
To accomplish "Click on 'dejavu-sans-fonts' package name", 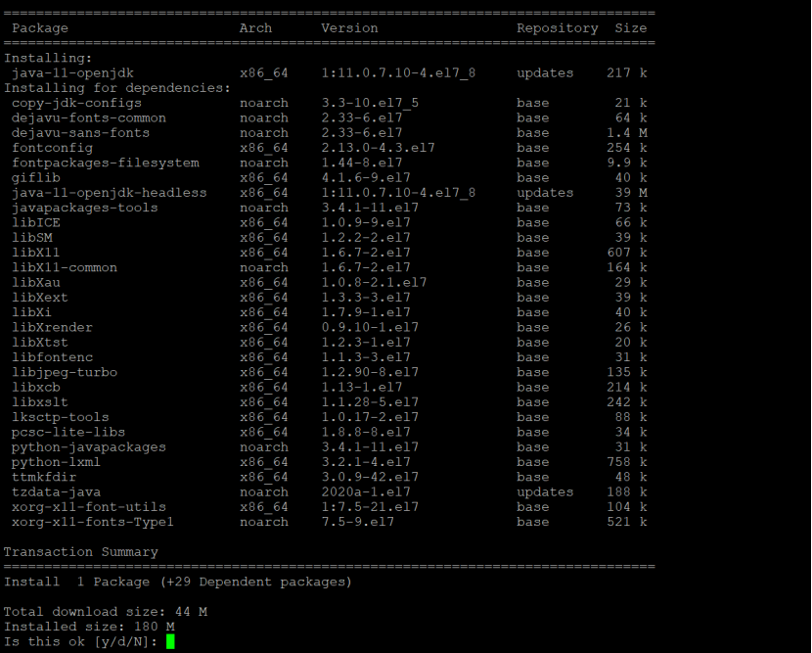I will tap(80, 133).
